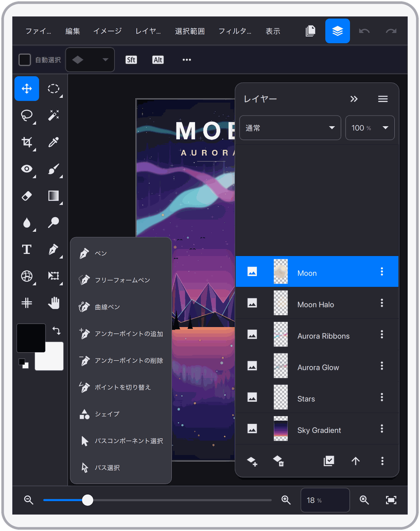420x531 pixels.
Task: Enable the auto-select checkbox
Action: point(24,60)
